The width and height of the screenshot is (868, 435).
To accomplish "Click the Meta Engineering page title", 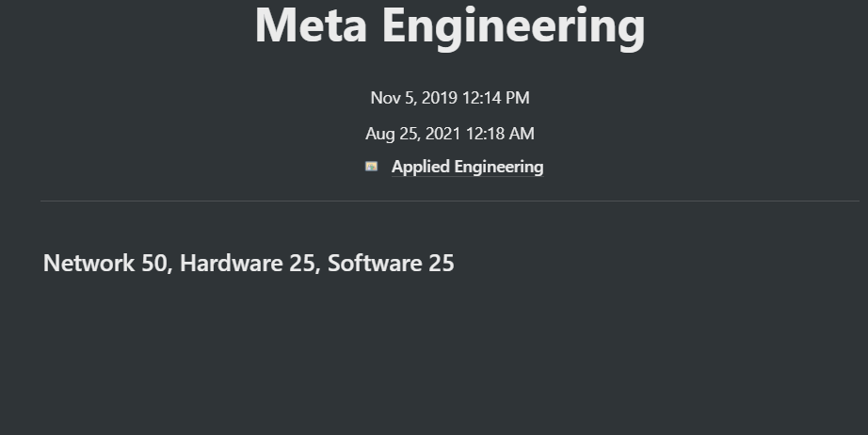I will [449, 25].
